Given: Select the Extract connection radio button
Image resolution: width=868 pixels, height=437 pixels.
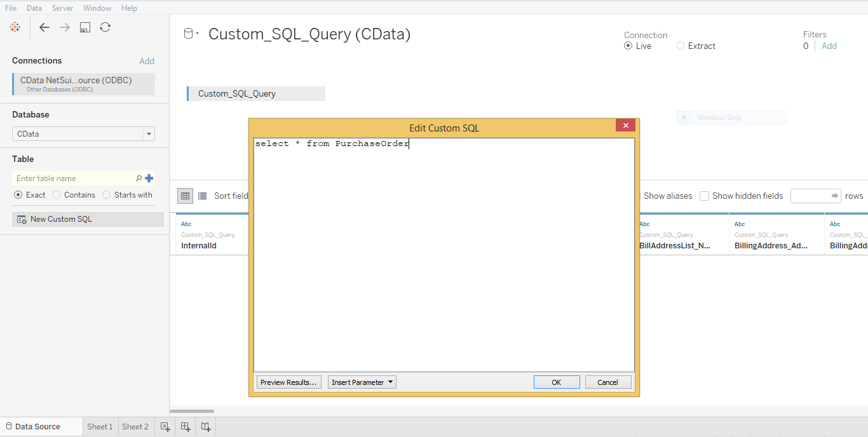Looking at the screenshot, I should click(x=680, y=46).
